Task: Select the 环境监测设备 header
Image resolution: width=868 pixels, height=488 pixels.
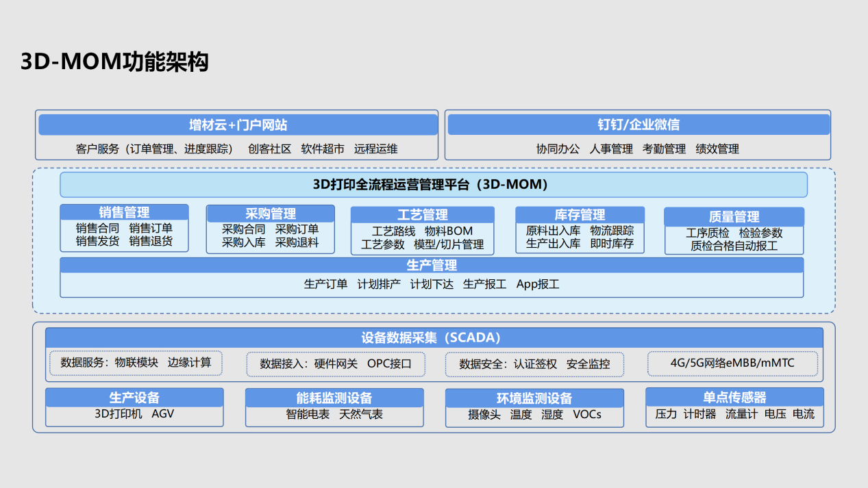Action: click(534, 398)
